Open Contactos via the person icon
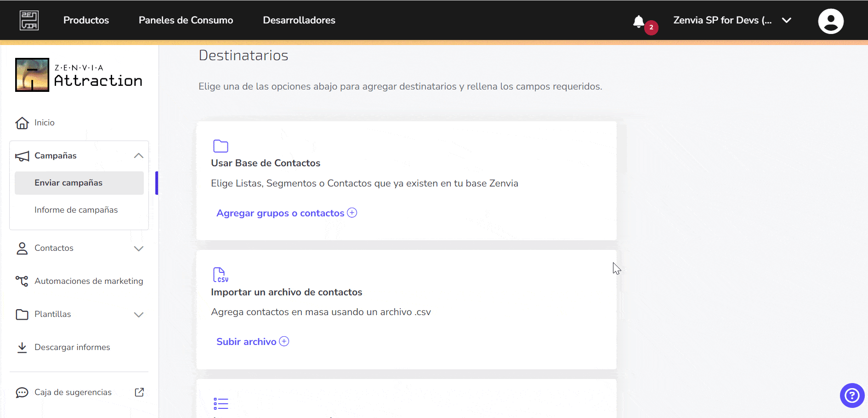The width and height of the screenshot is (868, 418). 22,248
